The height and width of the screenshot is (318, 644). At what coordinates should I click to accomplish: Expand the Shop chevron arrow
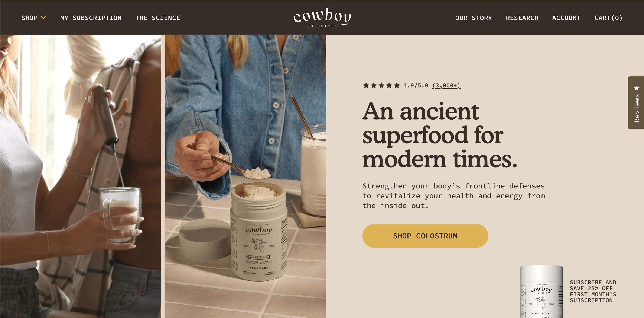point(43,18)
